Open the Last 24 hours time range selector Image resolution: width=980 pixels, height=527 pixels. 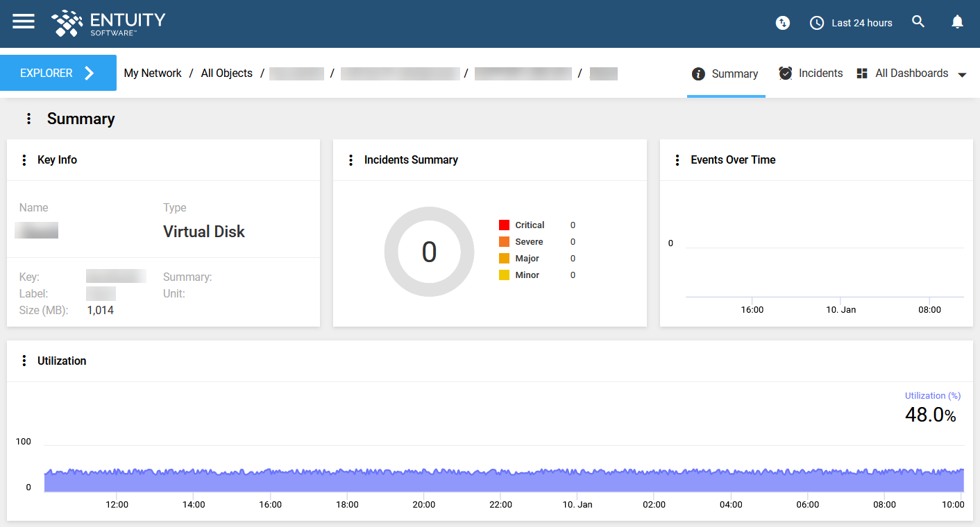pos(851,23)
